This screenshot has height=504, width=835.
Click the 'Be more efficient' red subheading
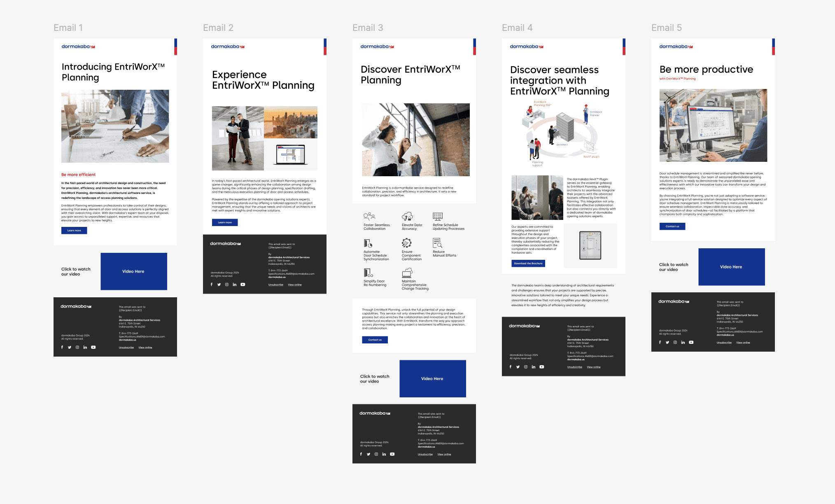pyautogui.click(x=78, y=175)
